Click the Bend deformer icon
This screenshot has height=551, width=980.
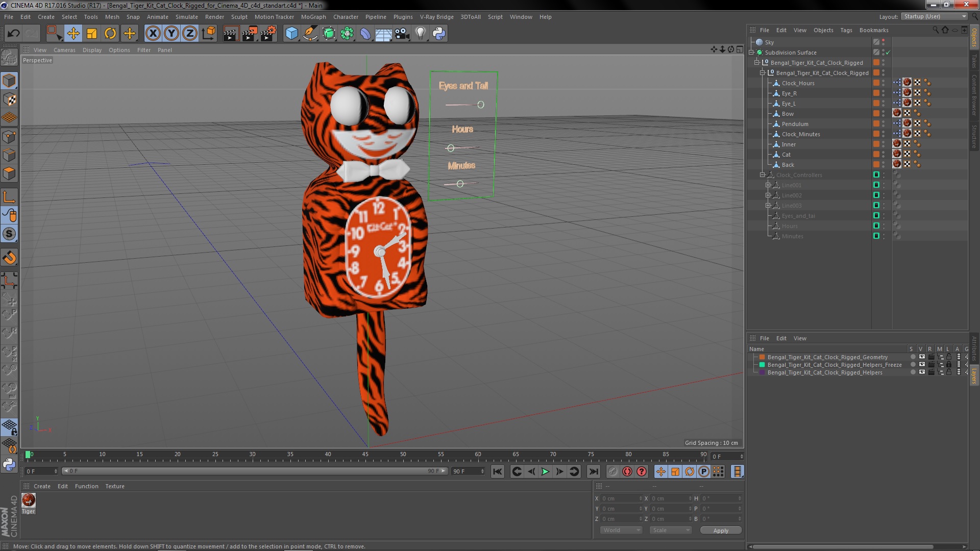tap(365, 34)
